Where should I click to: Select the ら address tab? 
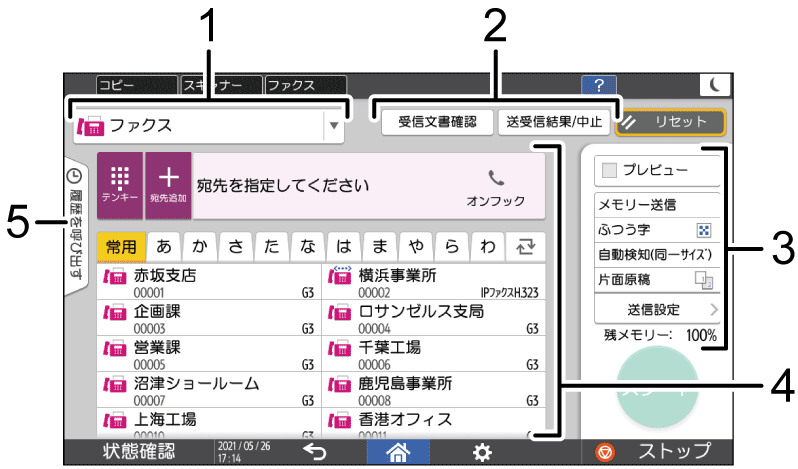pos(452,247)
